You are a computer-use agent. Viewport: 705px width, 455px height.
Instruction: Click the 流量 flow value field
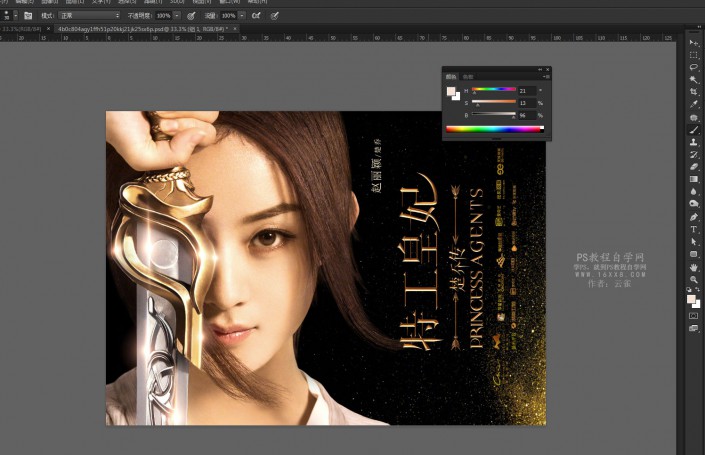tap(228, 16)
